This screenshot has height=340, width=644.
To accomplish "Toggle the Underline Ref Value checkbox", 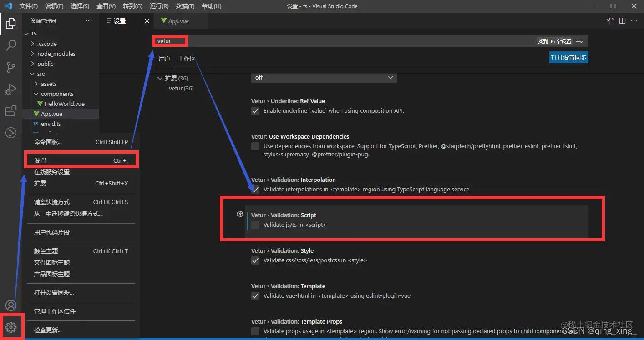I will pos(255,111).
